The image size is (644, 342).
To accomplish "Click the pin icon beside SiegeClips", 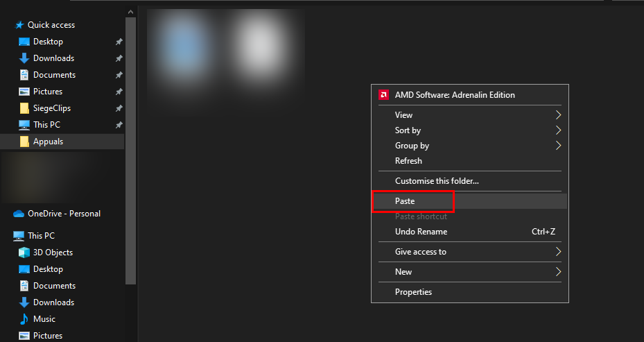I will (x=119, y=108).
